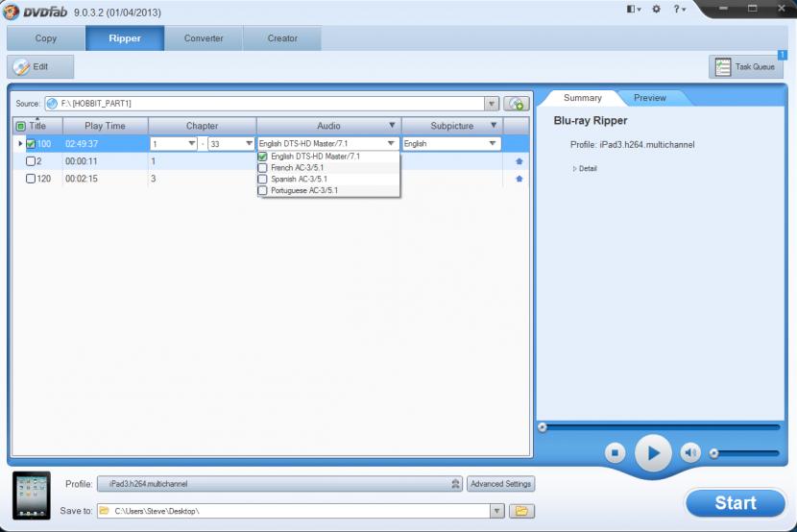The image size is (797, 532).
Task: Open the Creator tab
Action: (x=282, y=38)
